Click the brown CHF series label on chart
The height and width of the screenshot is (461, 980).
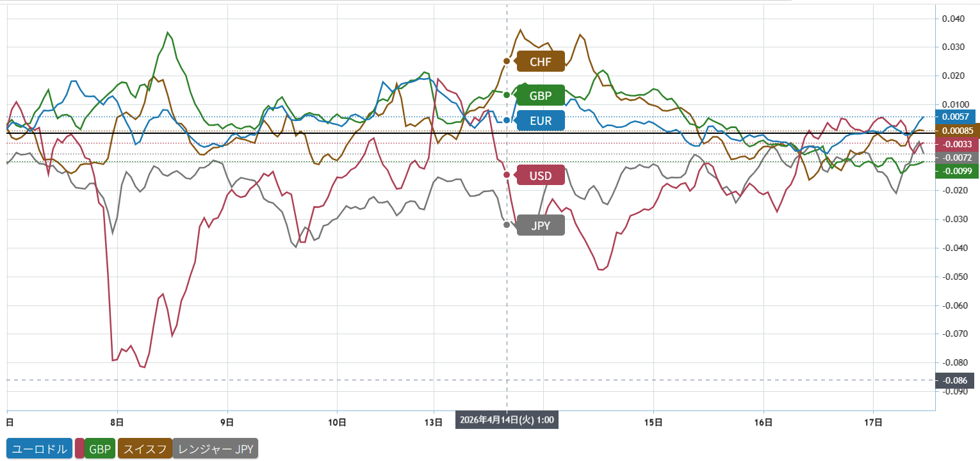(540, 61)
